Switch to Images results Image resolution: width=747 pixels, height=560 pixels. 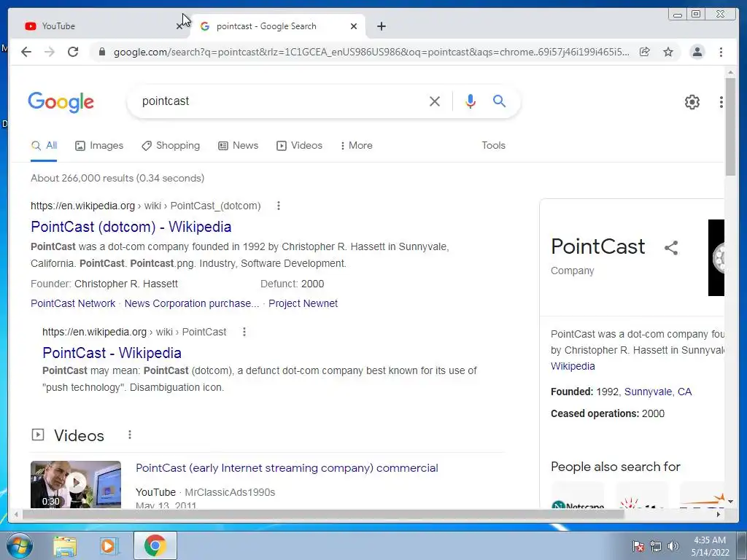[99, 146]
